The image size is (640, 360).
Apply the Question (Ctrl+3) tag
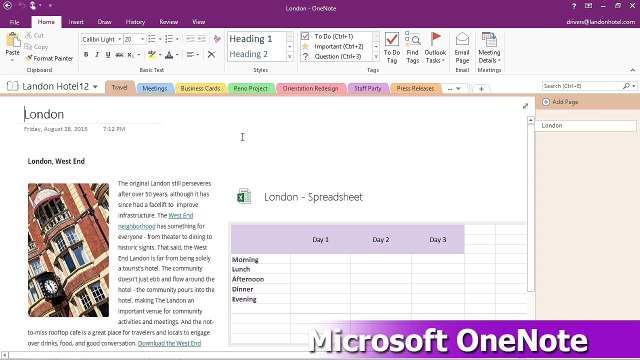333,57
